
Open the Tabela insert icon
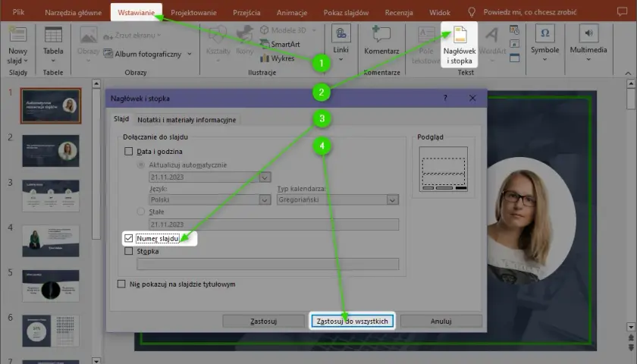tap(53, 34)
